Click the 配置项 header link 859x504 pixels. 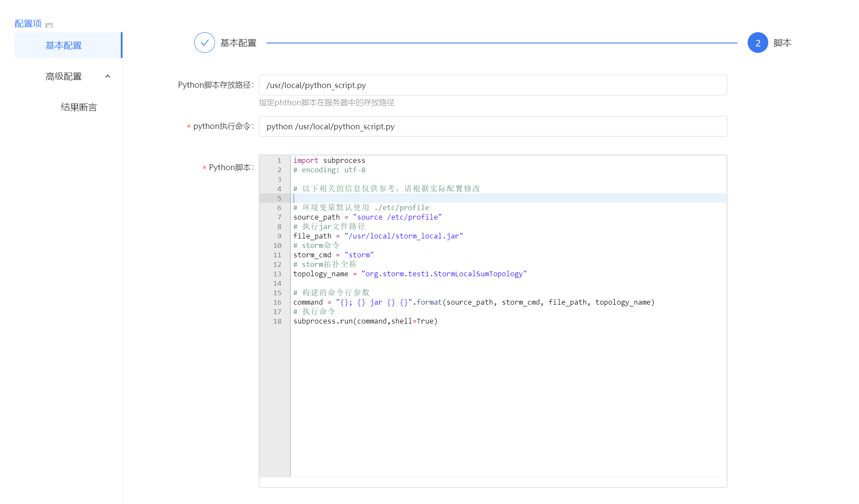pos(28,24)
